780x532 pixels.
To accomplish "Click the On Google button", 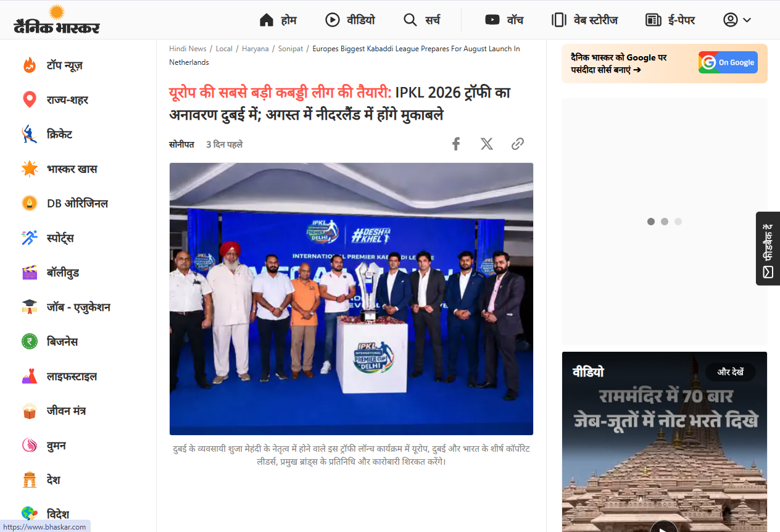I will click(728, 62).
